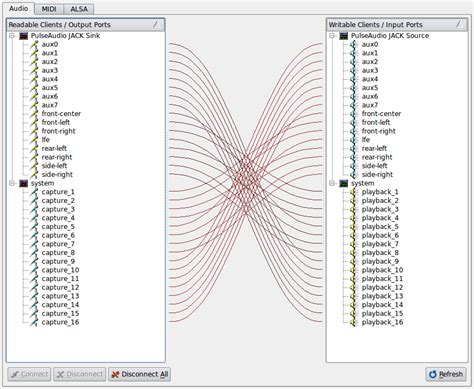Select playback_6 port
The height and width of the screenshot is (389, 474).
(380, 235)
